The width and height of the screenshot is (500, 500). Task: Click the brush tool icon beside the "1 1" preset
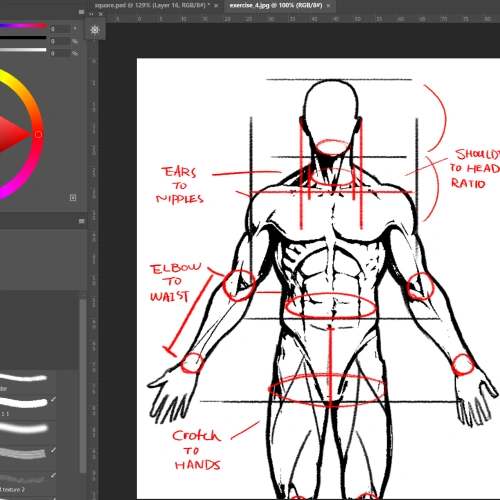coord(53,399)
